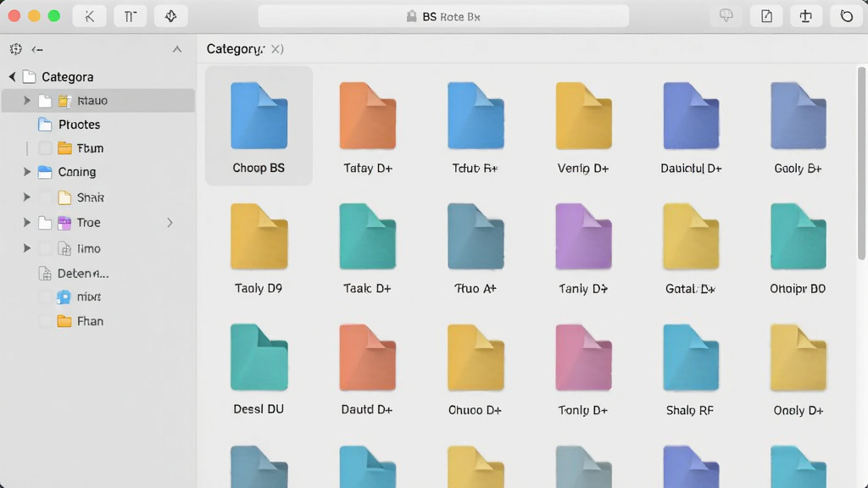Click the columns view toolbar button
The image size is (868, 488).
[x=130, y=17]
